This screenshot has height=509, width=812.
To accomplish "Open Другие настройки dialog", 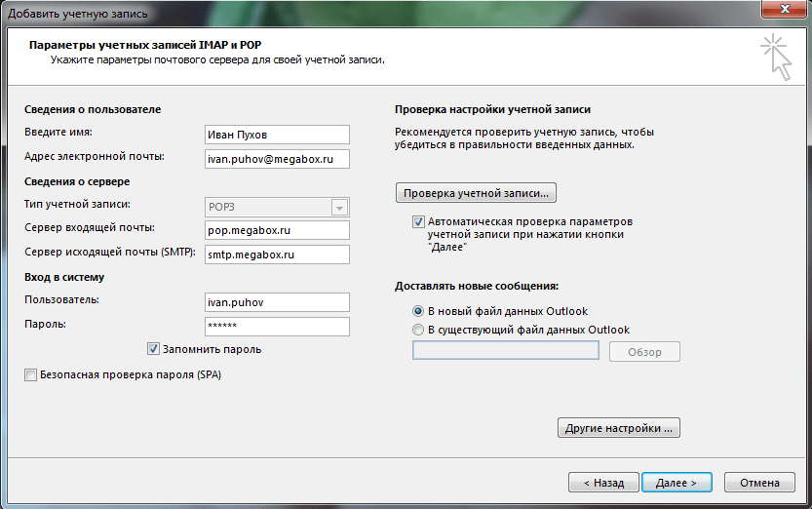I will pos(618,428).
